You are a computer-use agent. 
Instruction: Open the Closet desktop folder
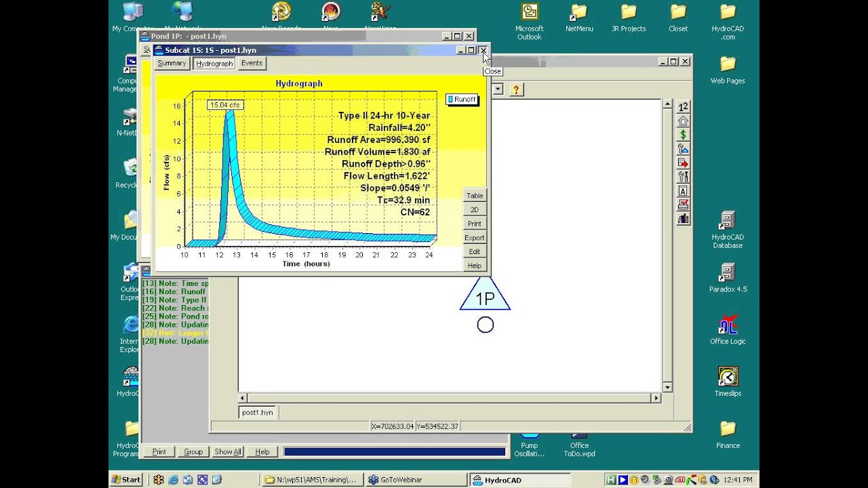678,17
